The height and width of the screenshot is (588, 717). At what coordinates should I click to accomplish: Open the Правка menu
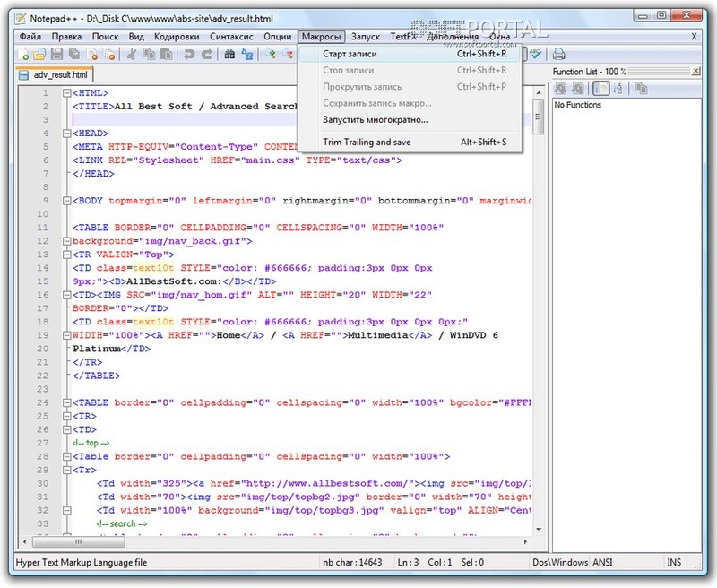coord(66,37)
